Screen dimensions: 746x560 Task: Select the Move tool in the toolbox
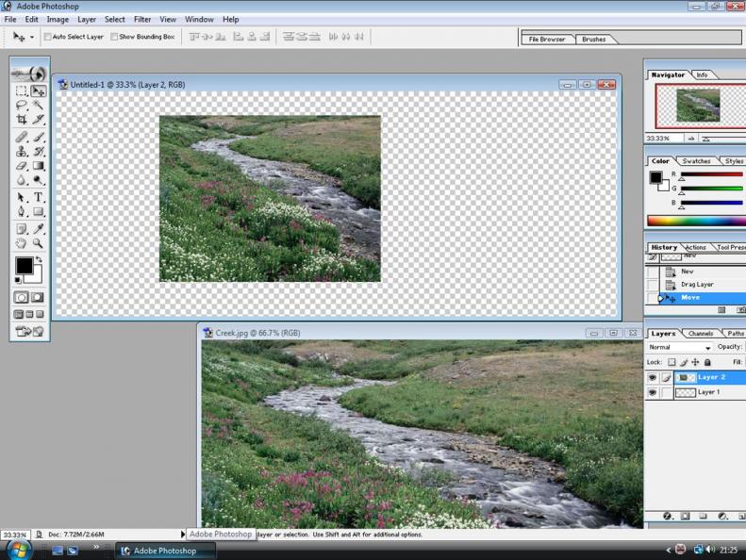[x=38, y=91]
